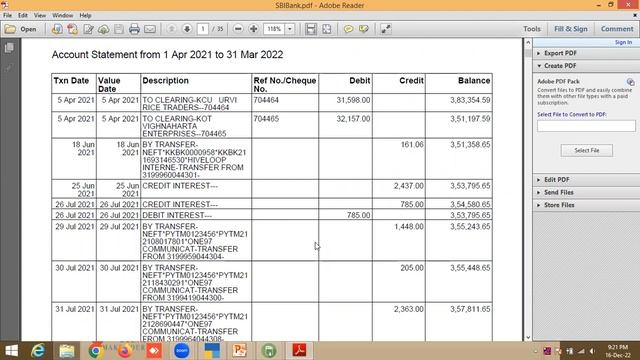Image resolution: width=640 pixels, height=360 pixels.
Task: Open the zoom percentage dropdown arrow
Action: pyautogui.click(x=290, y=29)
